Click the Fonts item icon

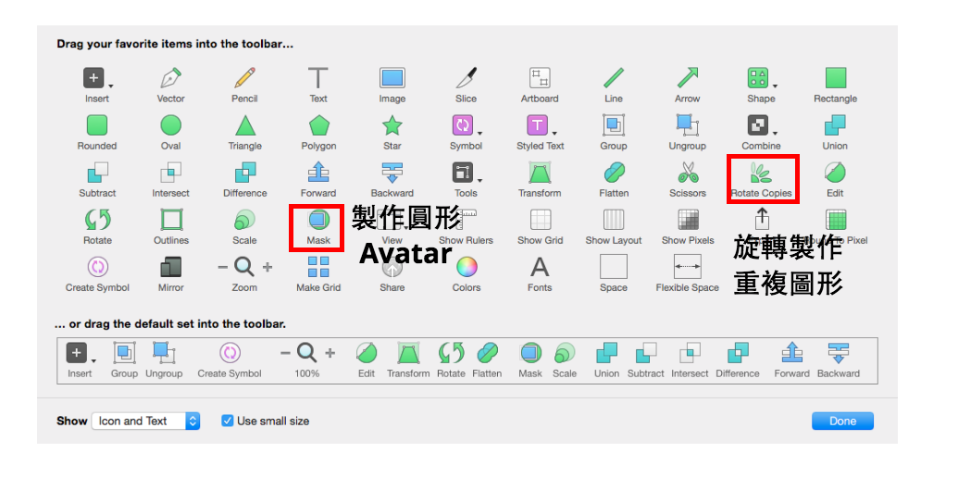click(540, 267)
